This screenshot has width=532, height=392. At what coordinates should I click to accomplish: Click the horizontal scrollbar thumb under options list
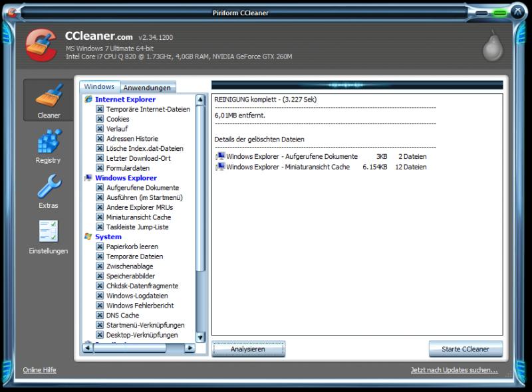(130, 347)
